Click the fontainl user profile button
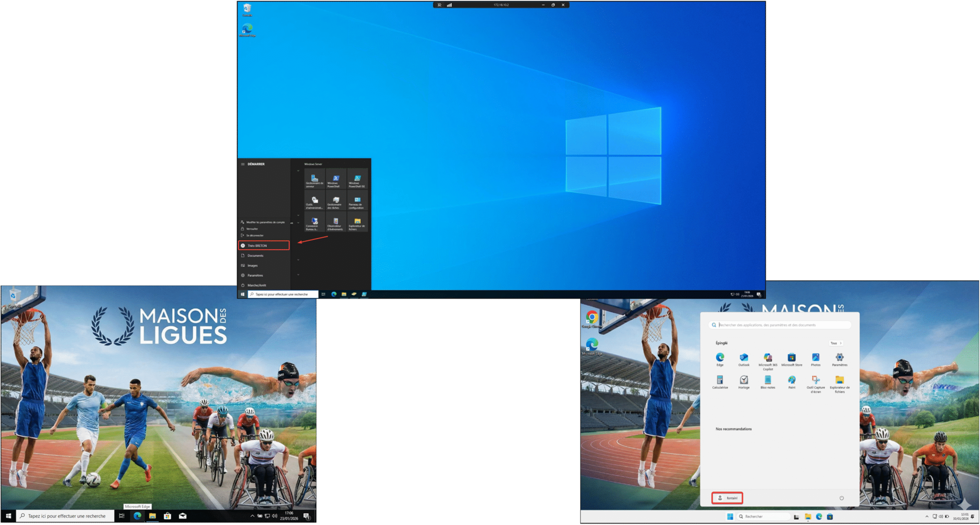 (727, 498)
